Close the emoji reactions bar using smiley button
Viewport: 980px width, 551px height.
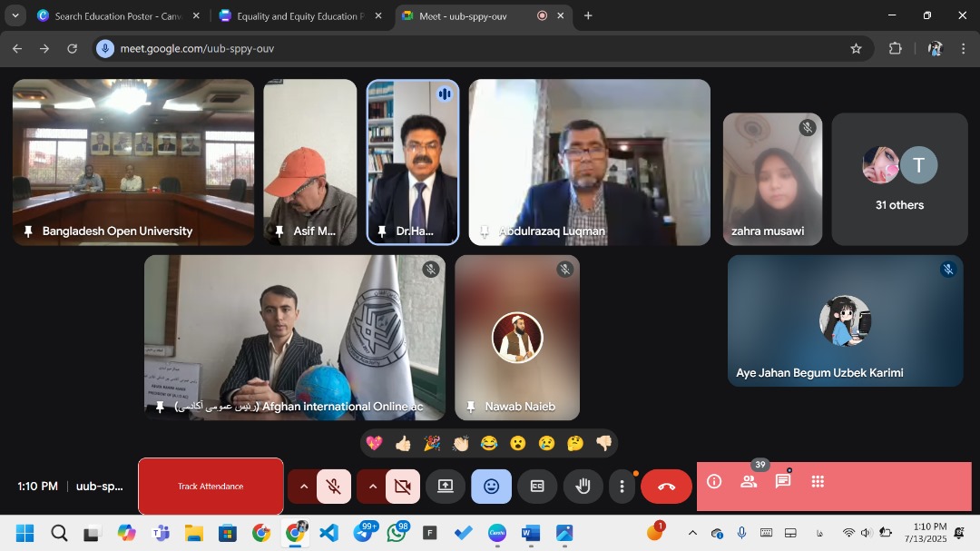pos(491,487)
